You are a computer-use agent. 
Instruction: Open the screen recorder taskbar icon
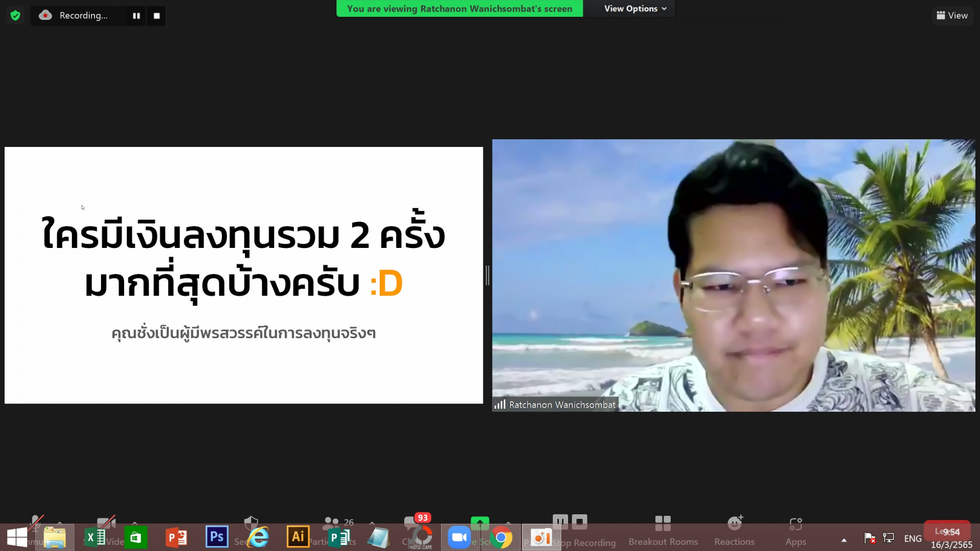point(541,538)
